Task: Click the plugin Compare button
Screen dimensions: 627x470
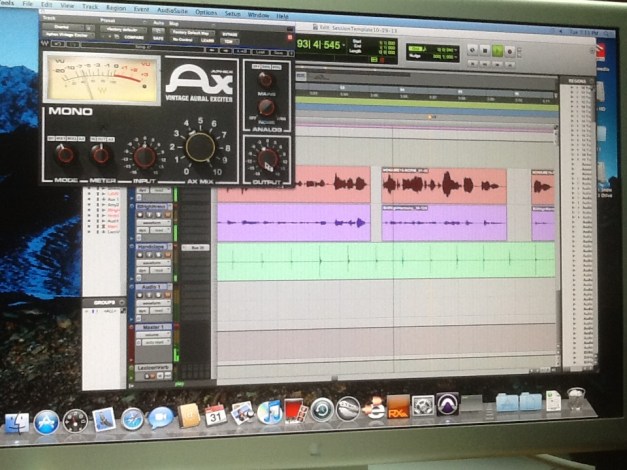Action: (134, 37)
